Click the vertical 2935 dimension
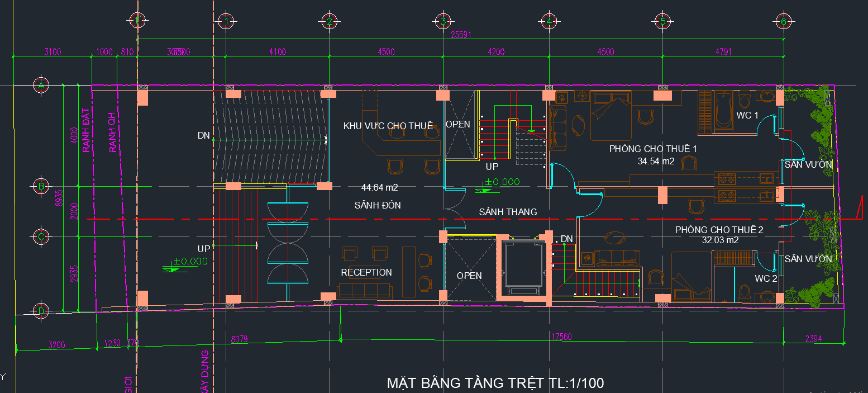Screen dimensions: 868x393 (x=74, y=273)
